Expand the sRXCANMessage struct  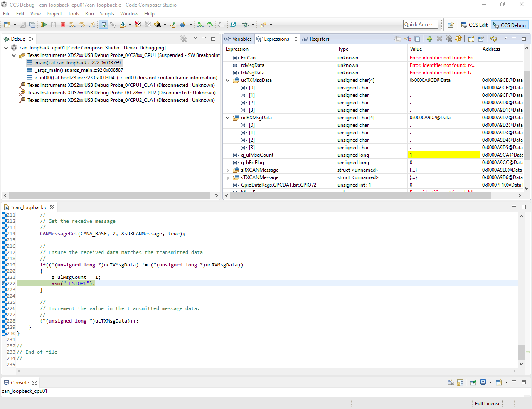point(228,170)
